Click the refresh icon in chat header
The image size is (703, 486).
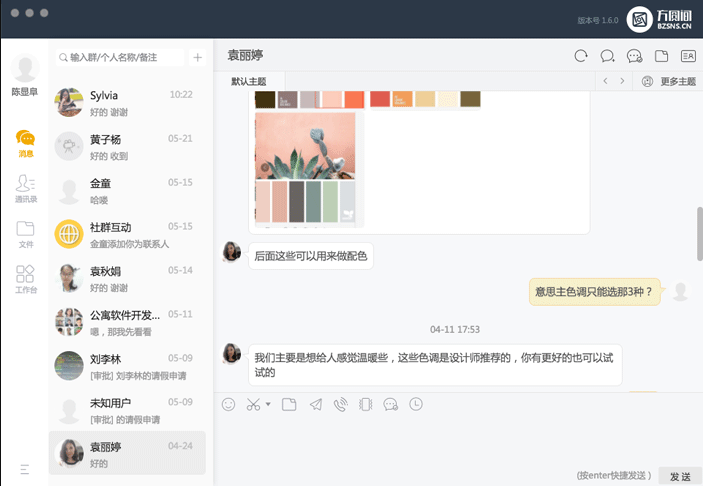[581, 56]
